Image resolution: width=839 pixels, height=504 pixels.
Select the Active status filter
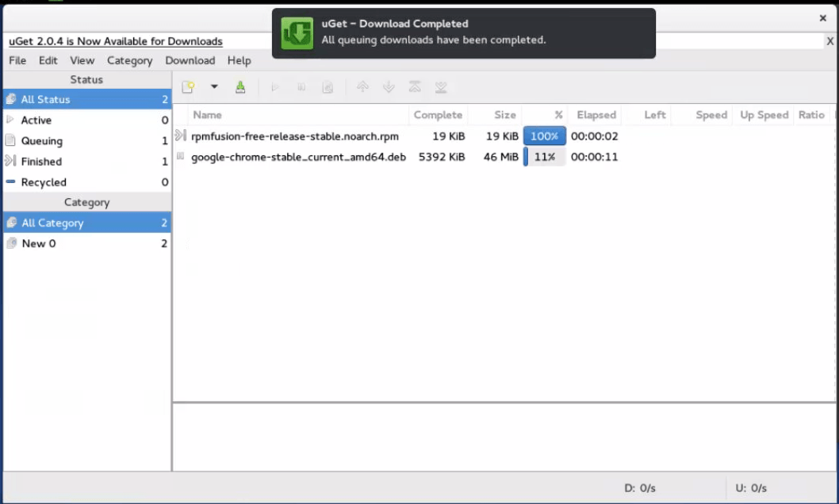(87, 120)
